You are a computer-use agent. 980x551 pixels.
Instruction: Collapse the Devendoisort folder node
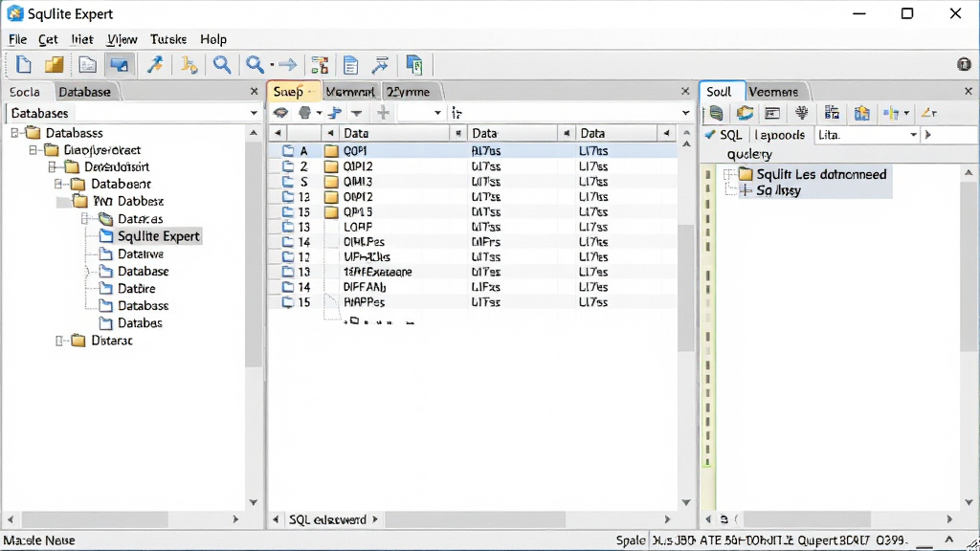(54, 166)
